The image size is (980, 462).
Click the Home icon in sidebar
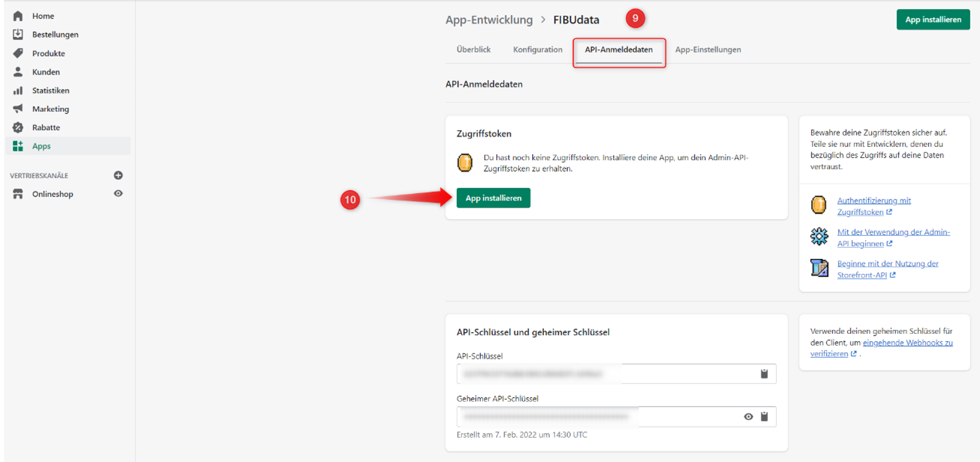18,16
